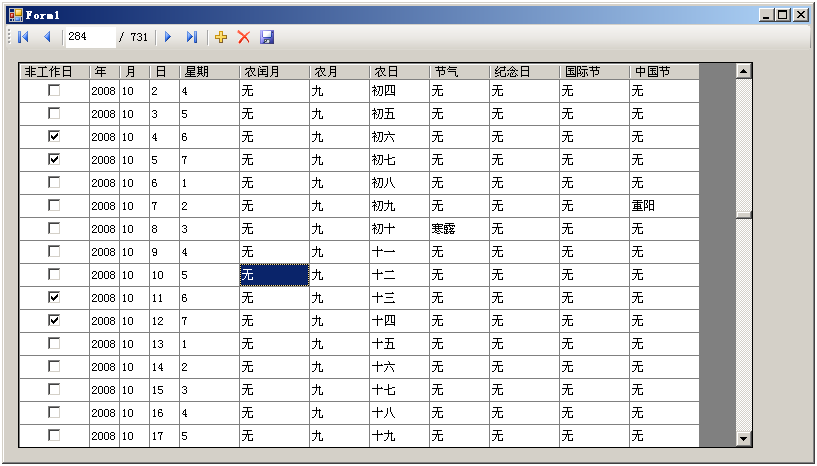The width and height of the screenshot is (817, 466).
Task: Check non-working day box for 2008-10-10
Action: click(x=54, y=275)
